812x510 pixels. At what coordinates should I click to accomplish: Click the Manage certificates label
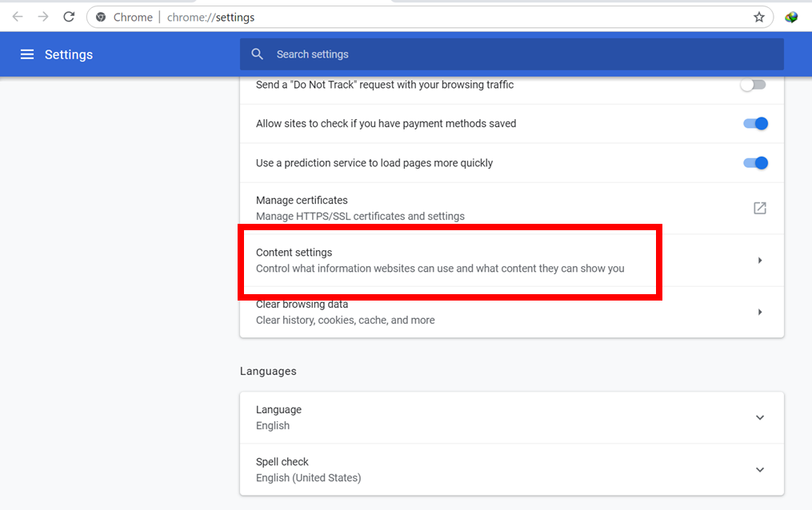pyautogui.click(x=302, y=201)
